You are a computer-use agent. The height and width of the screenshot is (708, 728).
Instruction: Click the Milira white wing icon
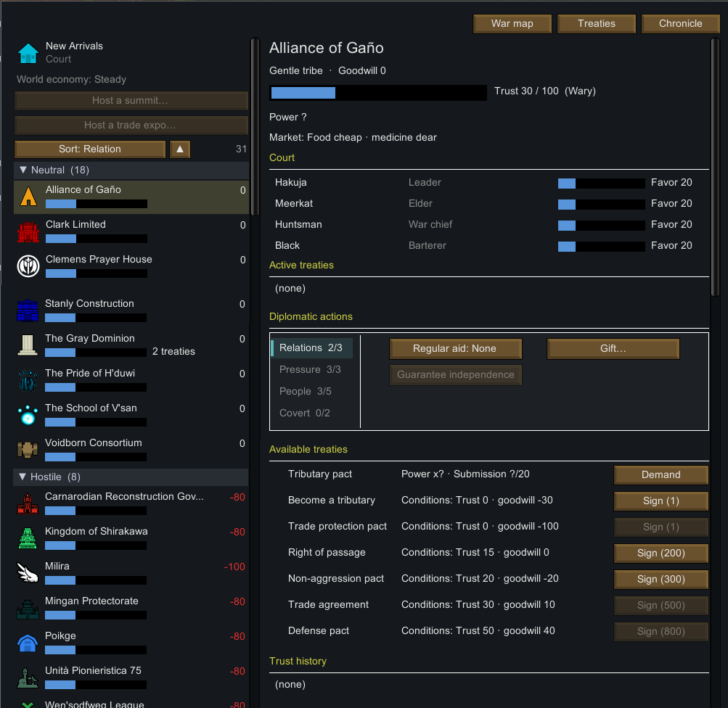(x=28, y=572)
